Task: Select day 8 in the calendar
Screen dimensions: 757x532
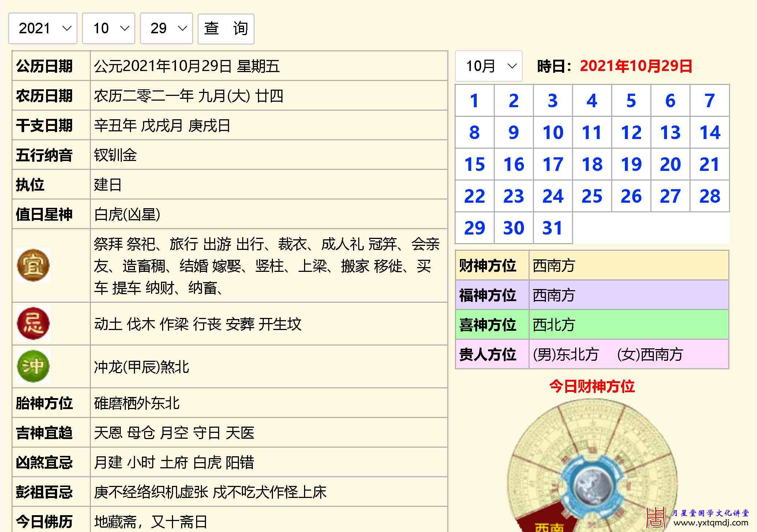Action: point(475,132)
